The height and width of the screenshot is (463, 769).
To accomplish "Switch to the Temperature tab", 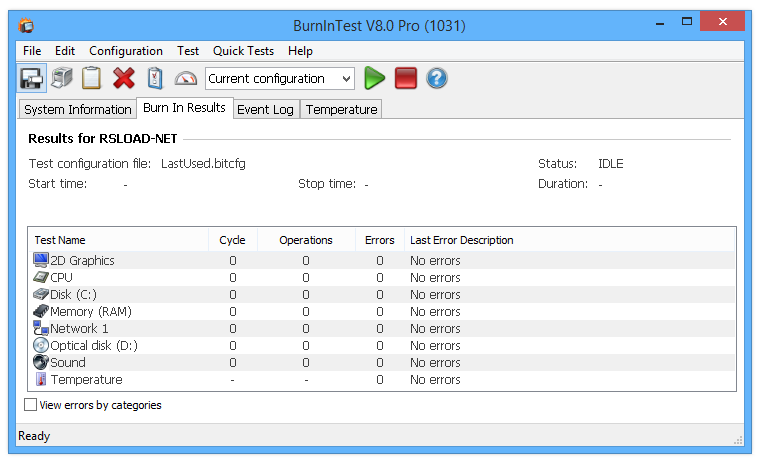I will [341, 109].
